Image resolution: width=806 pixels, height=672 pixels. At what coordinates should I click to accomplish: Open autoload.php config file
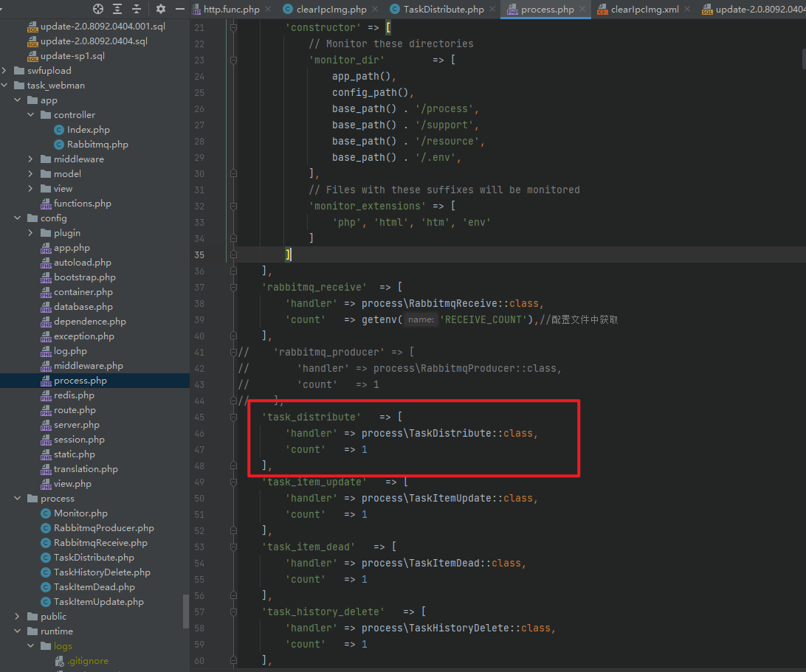(82, 263)
